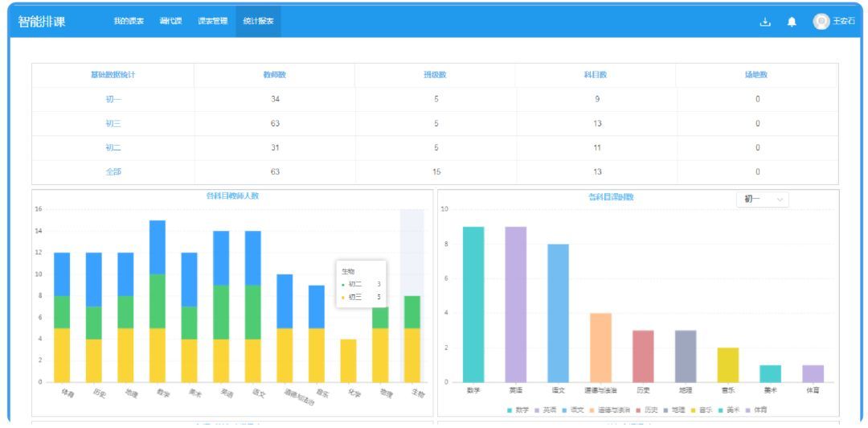Click the 初二 row link in the table
Image resolution: width=868 pixels, height=428 pixels.
pos(113,148)
